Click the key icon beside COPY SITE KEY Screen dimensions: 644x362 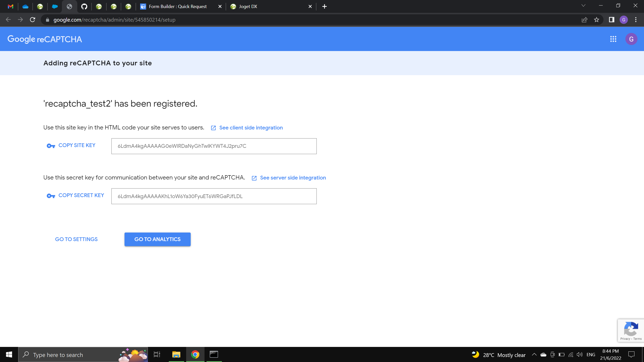tap(51, 146)
